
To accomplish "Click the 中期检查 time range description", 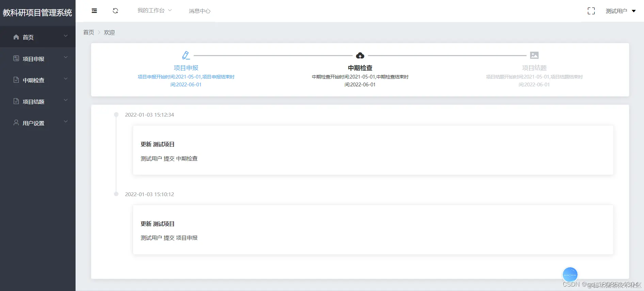I will [x=360, y=81].
